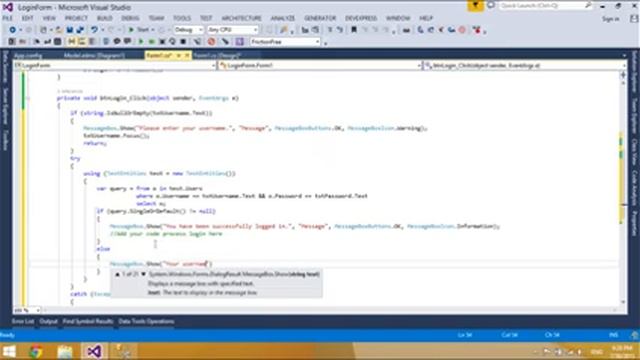The height and width of the screenshot is (360, 640).
Task: Expand the btnLogin_Click member dropdown
Action: (x=624, y=65)
